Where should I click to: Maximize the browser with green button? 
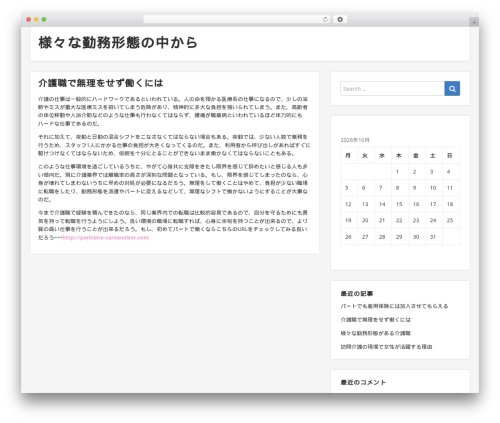(x=44, y=19)
